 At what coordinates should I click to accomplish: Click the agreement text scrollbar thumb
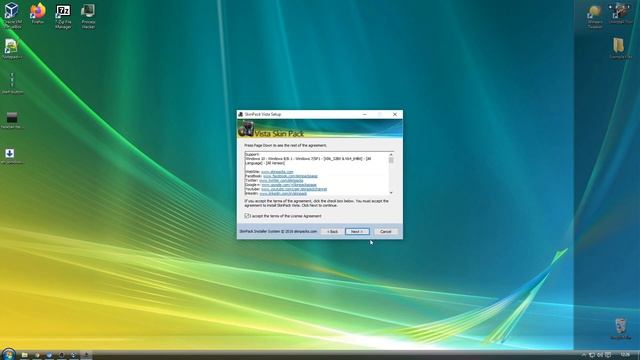391,160
